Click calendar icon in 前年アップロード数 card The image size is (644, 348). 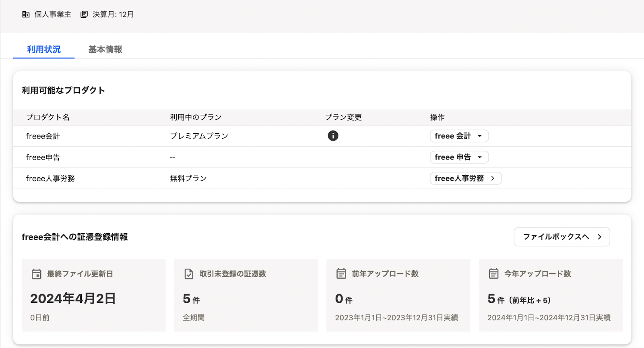pos(341,273)
